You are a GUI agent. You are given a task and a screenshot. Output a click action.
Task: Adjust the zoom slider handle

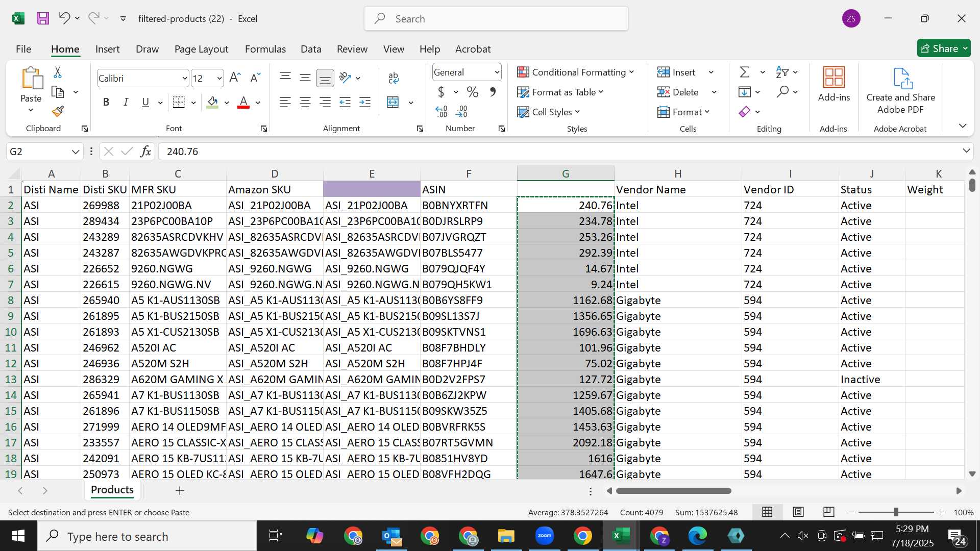pos(896,512)
